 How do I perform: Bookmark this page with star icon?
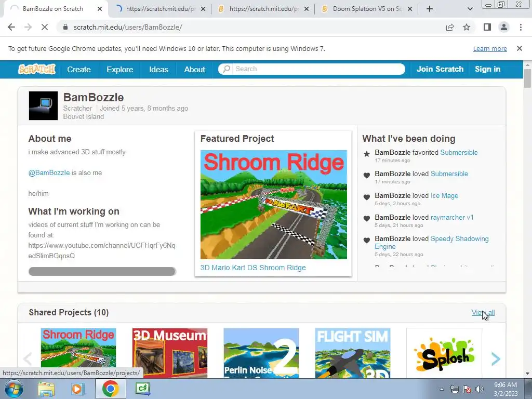click(467, 27)
